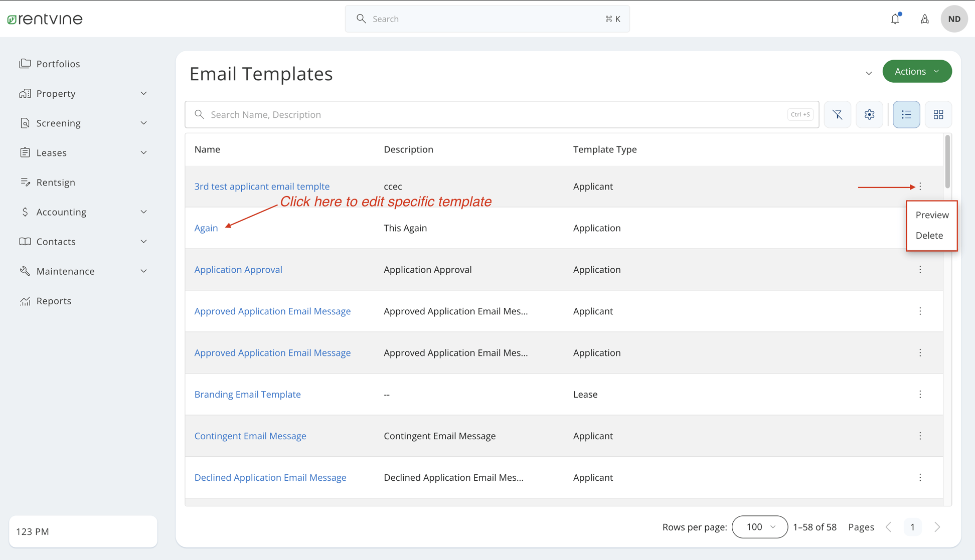Image resolution: width=975 pixels, height=560 pixels.
Task: Click the rocket icon in header
Action: coord(924,19)
